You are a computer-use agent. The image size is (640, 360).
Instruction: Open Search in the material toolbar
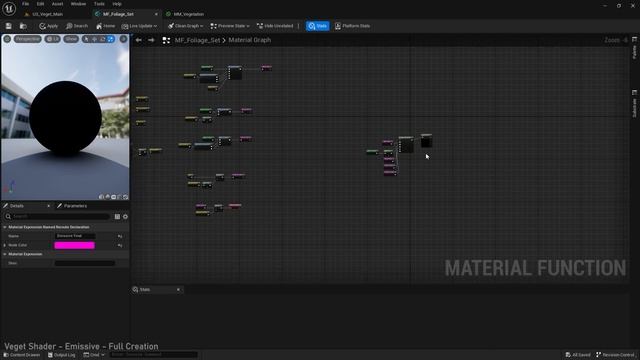tap(77, 26)
